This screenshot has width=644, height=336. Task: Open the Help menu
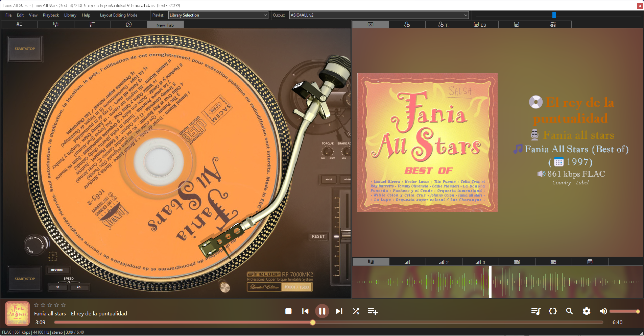click(86, 15)
